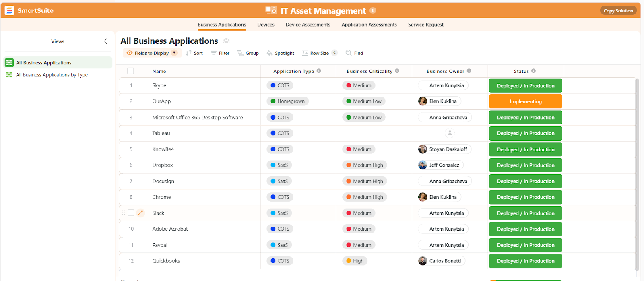Open the Medium Low criticality for OurApp

[364, 101]
